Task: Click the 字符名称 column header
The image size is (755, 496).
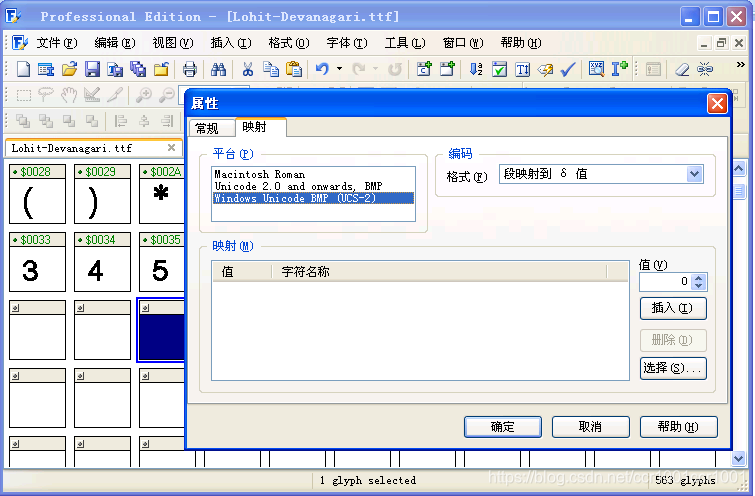Action: point(439,272)
